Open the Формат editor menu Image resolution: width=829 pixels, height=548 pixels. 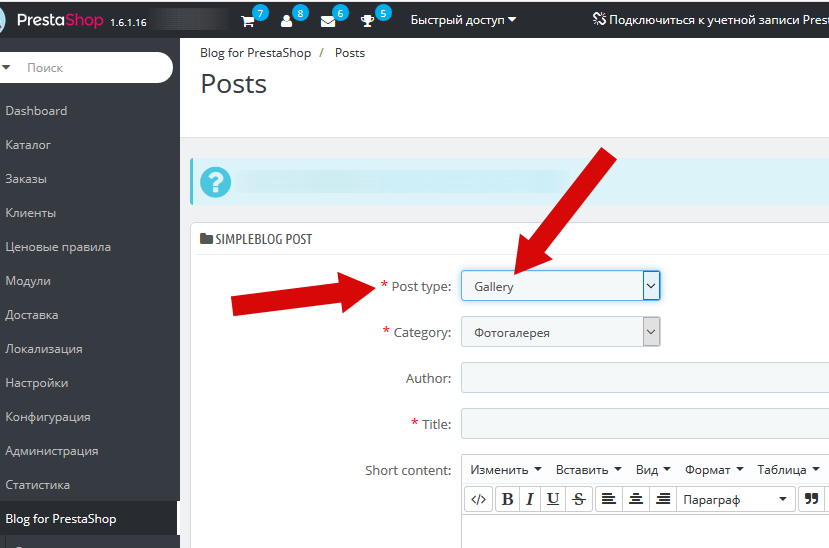coord(714,470)
